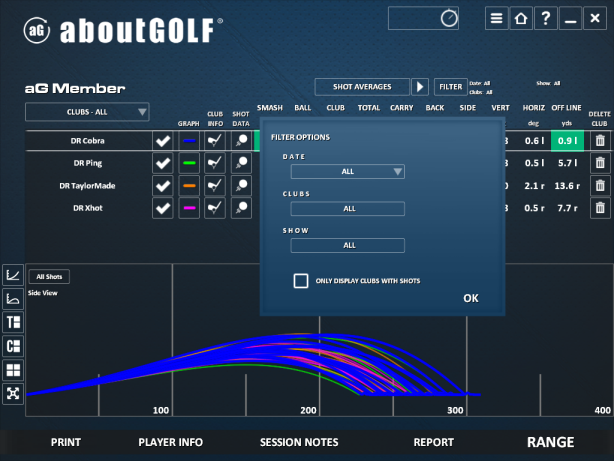The height and width of the screenshot is (461, 614).
Task: Click the OFF LINE column header
Action: 566,108
